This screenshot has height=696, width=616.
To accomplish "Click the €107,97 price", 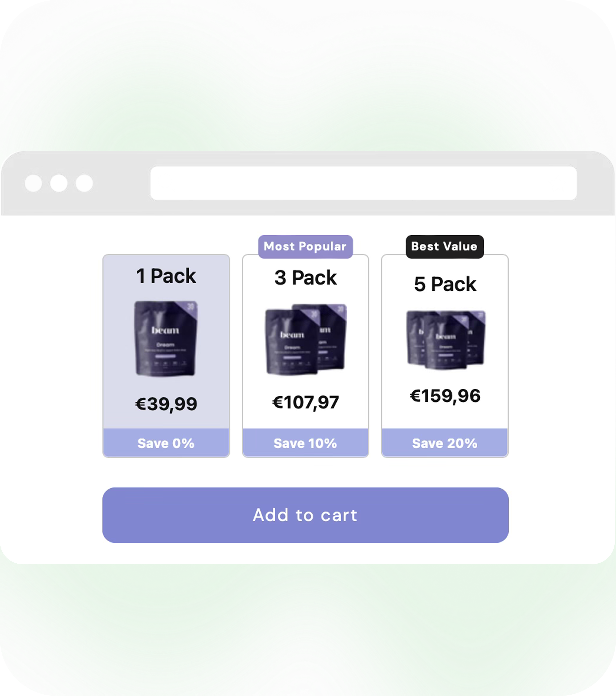I will [305, 402].
